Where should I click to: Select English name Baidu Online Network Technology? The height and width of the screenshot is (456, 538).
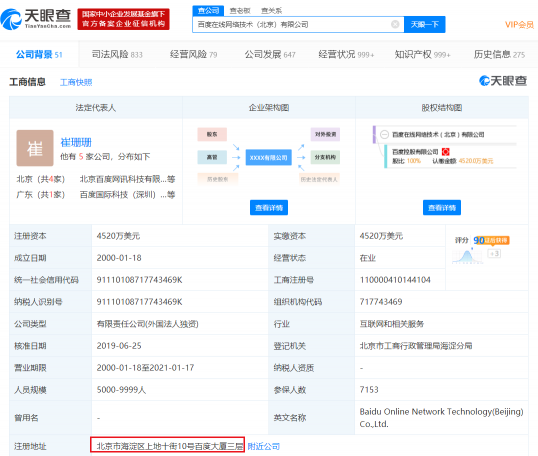coord(441,418)
